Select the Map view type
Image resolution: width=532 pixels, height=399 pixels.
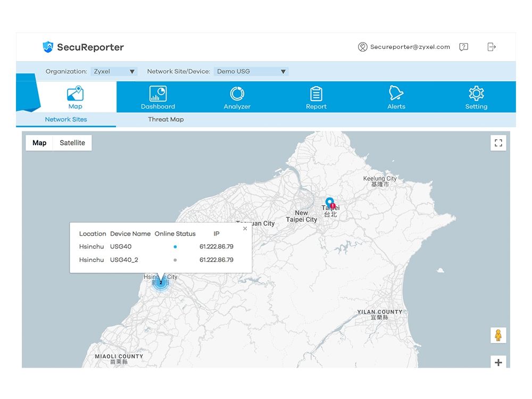click(x=39, y=143)
